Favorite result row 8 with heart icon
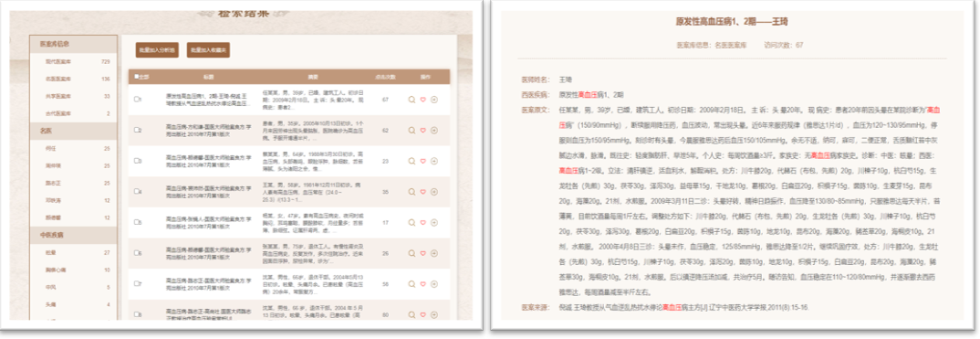 click(423, 314)
